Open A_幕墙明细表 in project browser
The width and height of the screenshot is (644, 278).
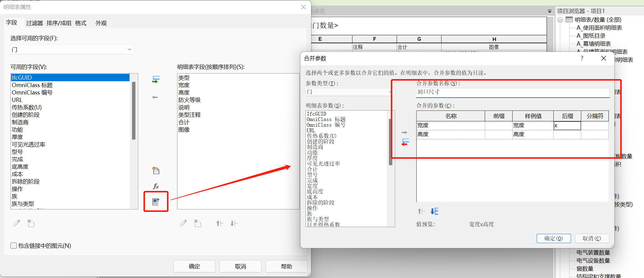pyautogui.click(x=594, y=44)
